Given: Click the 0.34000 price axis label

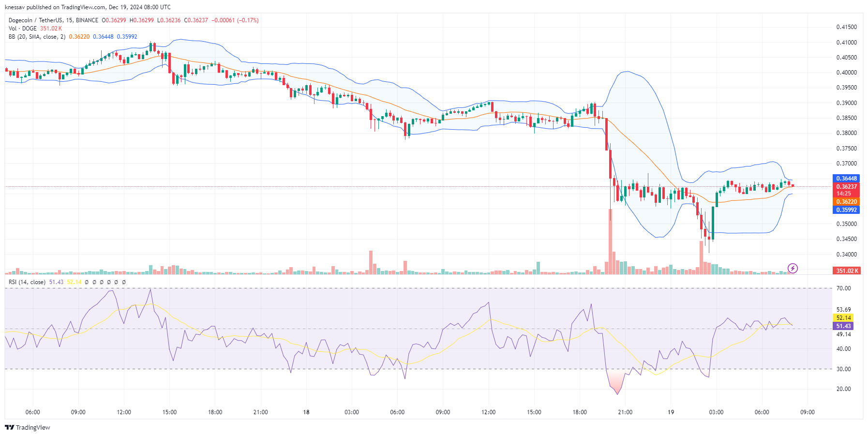Looking at the screenshot, I should point(847,255).
